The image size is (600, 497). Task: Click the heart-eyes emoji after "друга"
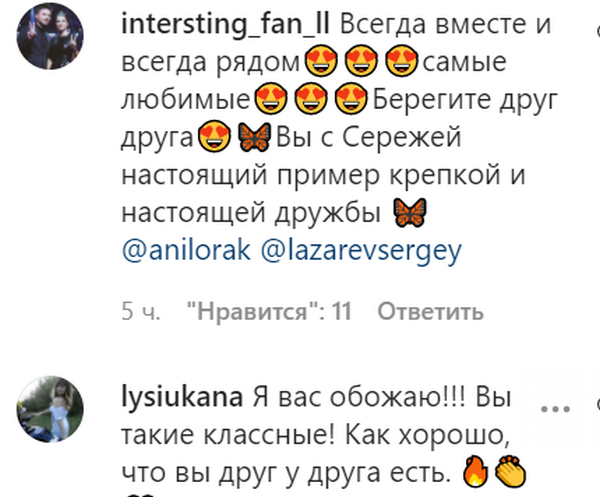click(x=215, y=137)
